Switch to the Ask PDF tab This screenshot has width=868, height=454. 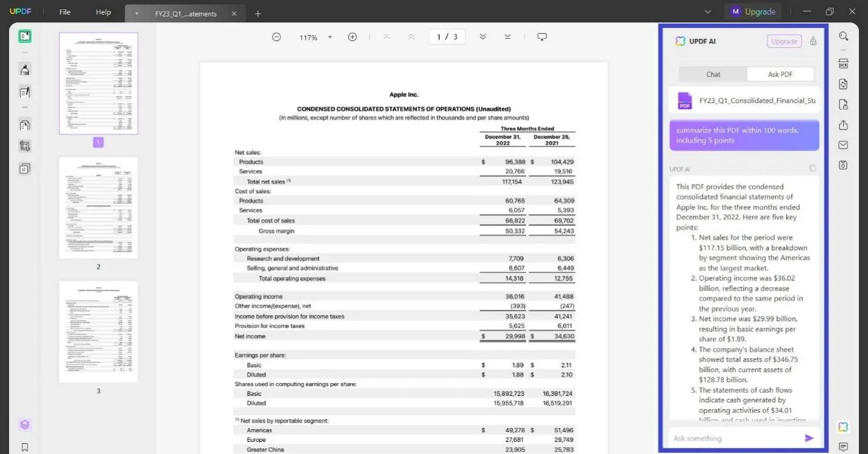781,74
